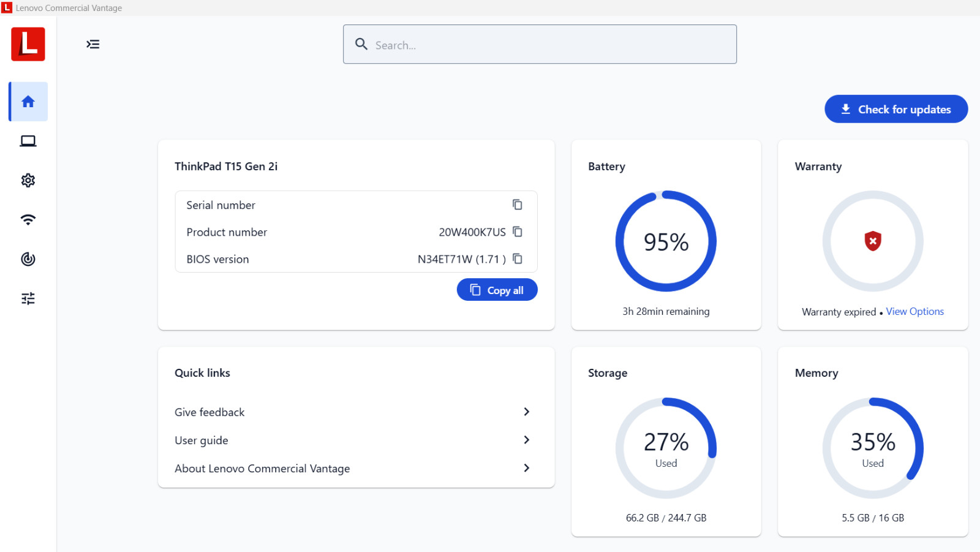Open device settings gear icon in sidebar
This screenshot has height=552, width=980.
pos(28,180)
